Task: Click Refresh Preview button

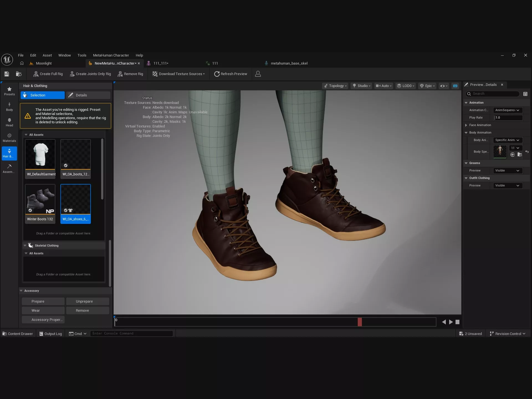Action: [x=231, y=74]
